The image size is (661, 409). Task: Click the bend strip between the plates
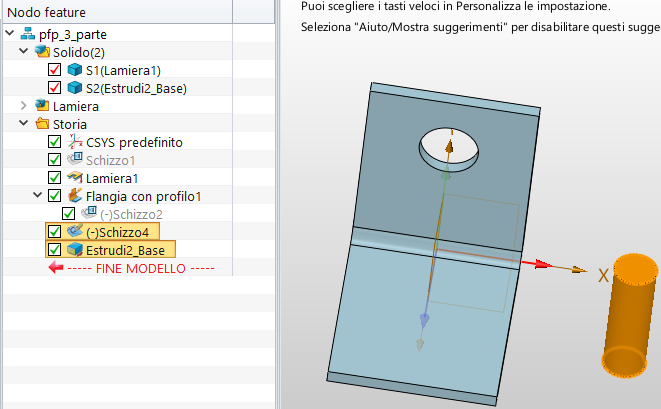click(436, 248)
